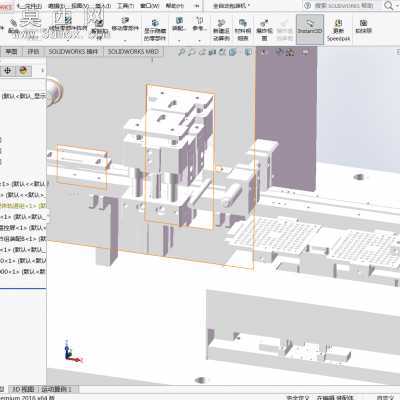Viewport: 400px width, 400px height.
Task: Select the yellow highlighted tree row
Action: tap(23, 206)
